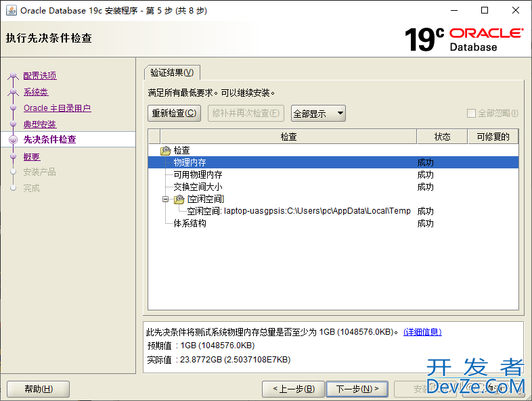Go to the 典型安装 step
Viewport: 532px width, 401px height.
tap(40, 124)
